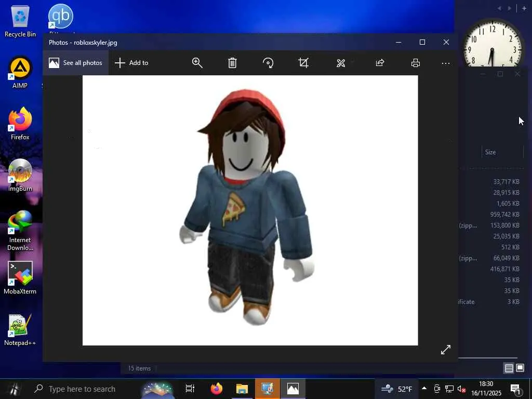Screen dimensions: 532x399
Task: Open Edit and Create tool
Action: [x=341, y=63]
